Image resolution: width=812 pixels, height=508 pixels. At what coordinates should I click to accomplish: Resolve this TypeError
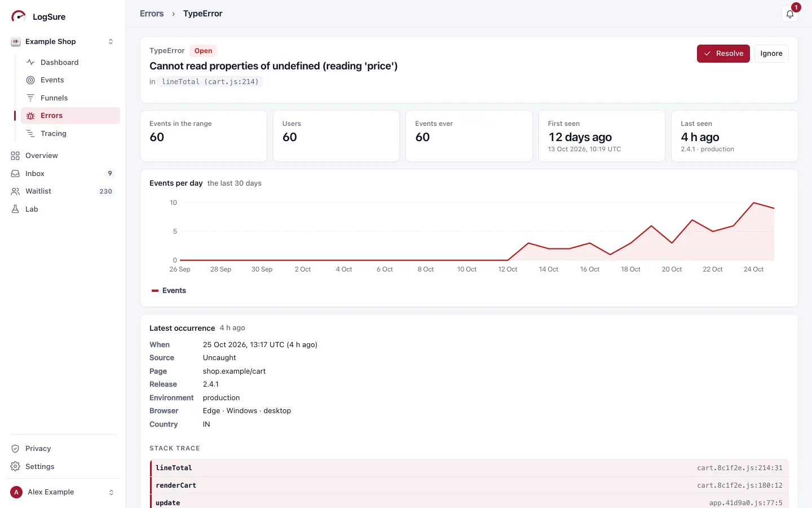tap(723, 54)
